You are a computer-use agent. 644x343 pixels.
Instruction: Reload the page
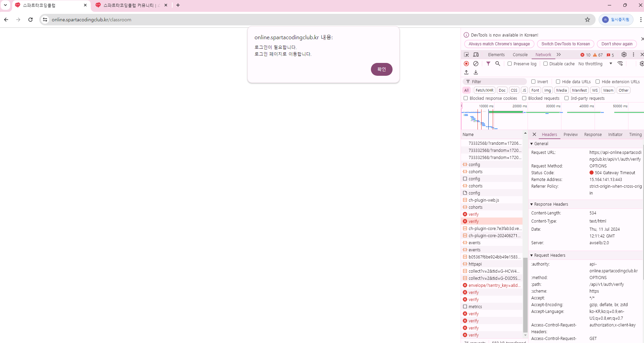point(30,20)
